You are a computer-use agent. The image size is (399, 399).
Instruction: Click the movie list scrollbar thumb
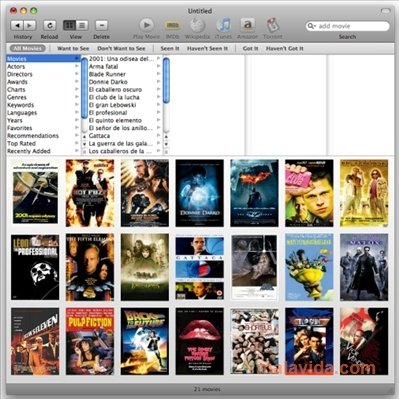[x=166, y=80]
